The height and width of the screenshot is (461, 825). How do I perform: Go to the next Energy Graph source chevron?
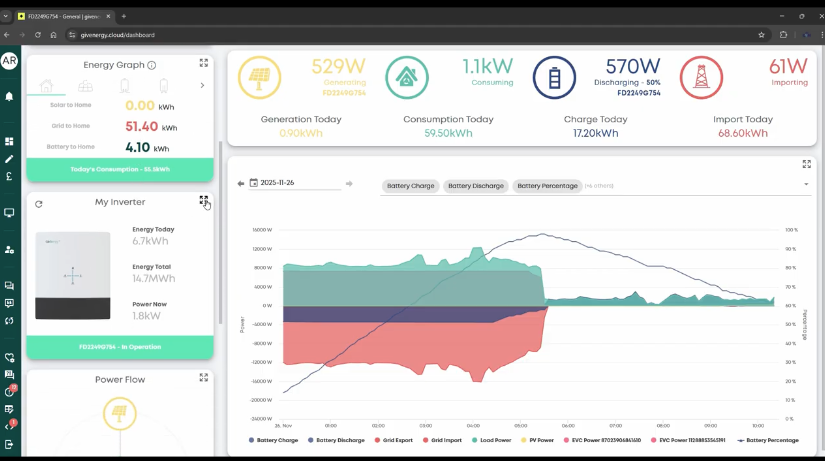click(203, 85)
